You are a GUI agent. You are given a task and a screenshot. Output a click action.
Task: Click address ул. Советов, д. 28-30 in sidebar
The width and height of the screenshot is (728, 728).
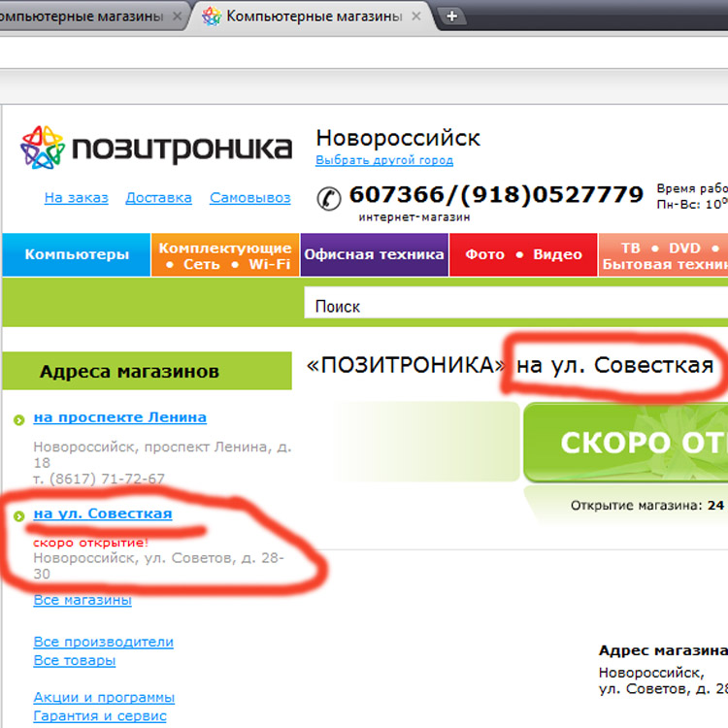(158, 566)
